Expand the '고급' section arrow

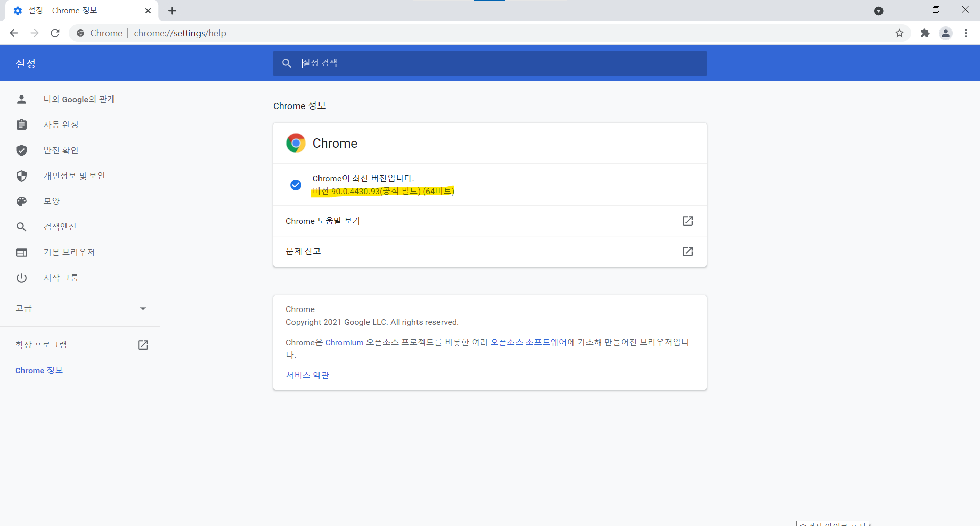pyautogui.click(x=143, y=308)
